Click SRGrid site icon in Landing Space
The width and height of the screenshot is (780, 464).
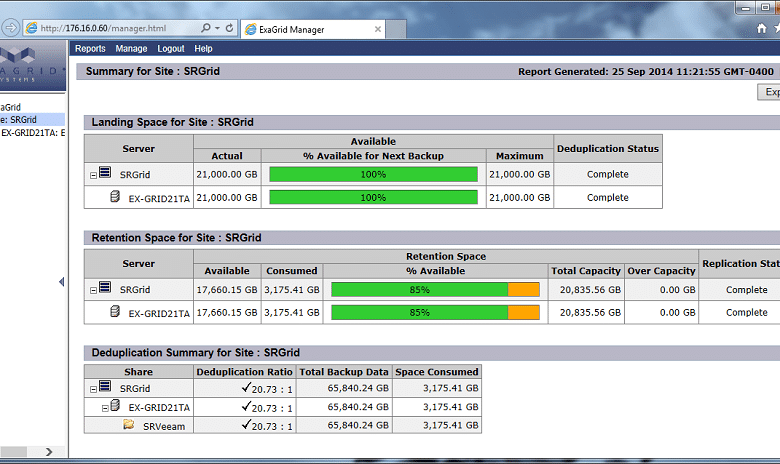(105, 173)
